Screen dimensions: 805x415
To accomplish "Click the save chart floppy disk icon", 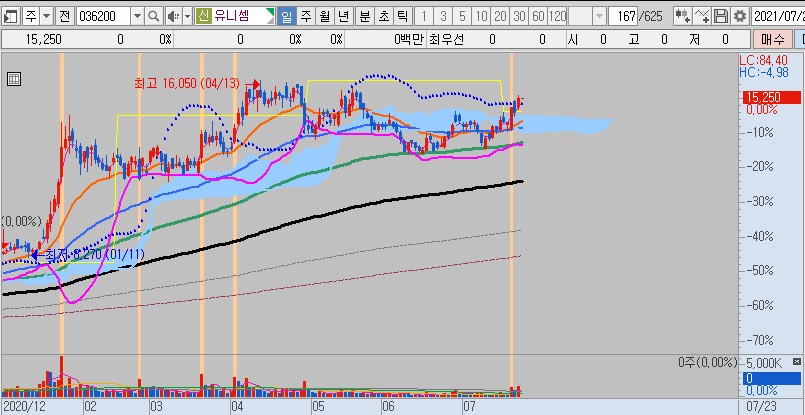I will [720, 17].
